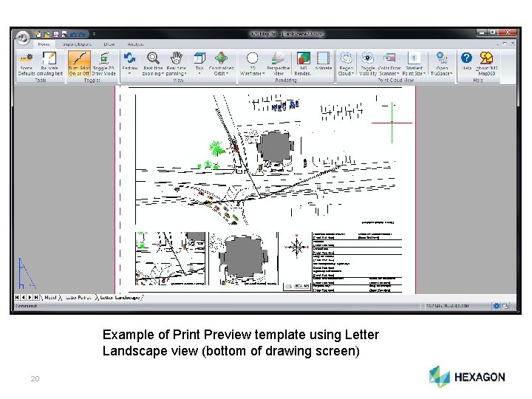Switch to the Home ribbon tab
Viewport: 532px width, 399px height.
pos(44,44)
